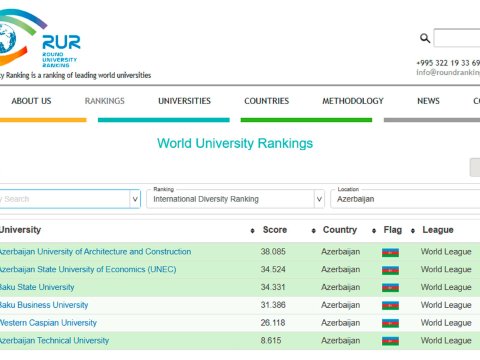Click phone number +995 322 19 33
Viewport: 480px width, 360px height.
[x=448, y=63]
